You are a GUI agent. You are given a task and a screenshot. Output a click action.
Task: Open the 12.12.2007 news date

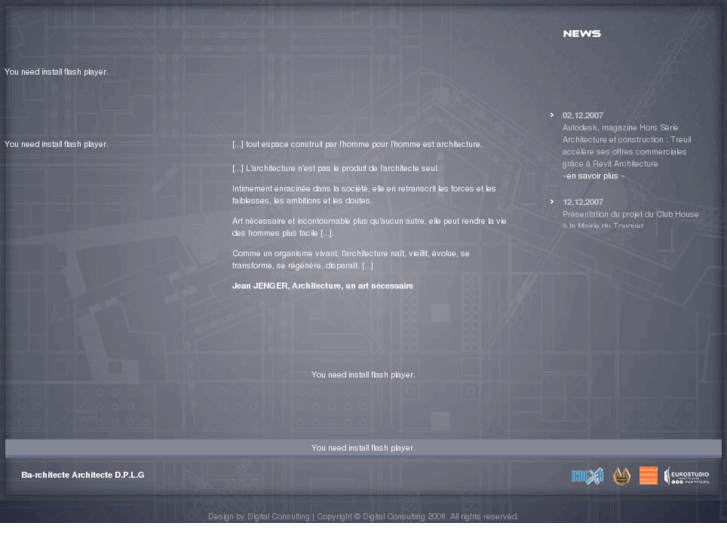tap(583, 202)
